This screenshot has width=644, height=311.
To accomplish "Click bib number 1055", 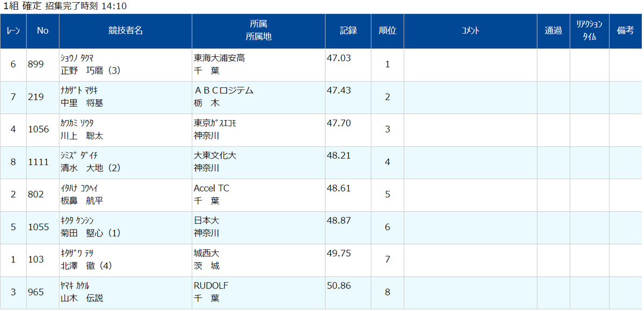I will pyautogui.click(x=38, y=227).
